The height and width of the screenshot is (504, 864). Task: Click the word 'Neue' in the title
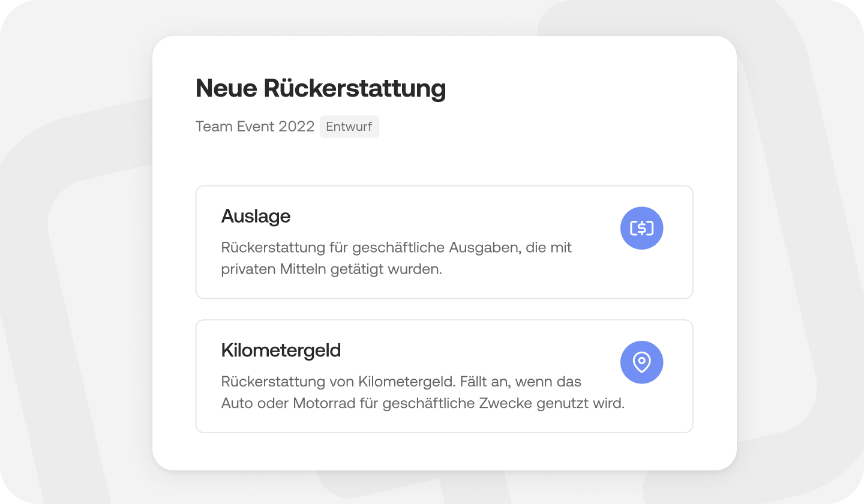[226, 89]
